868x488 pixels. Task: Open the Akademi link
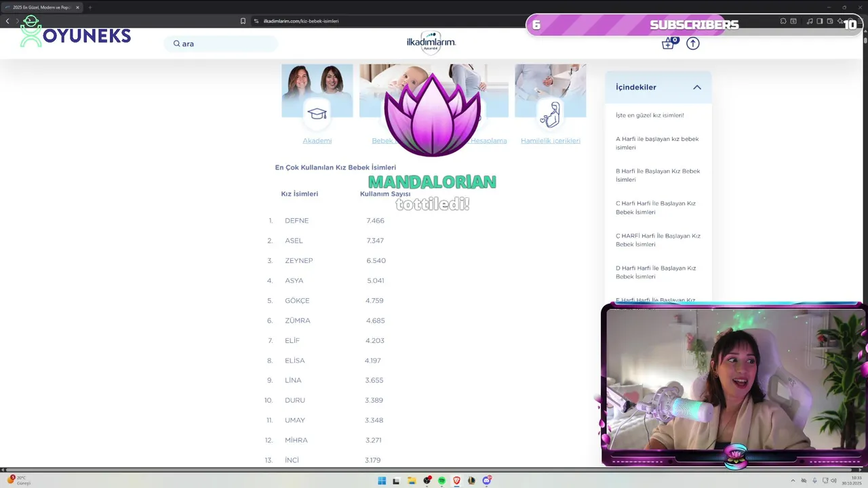[x=317, y=140]
